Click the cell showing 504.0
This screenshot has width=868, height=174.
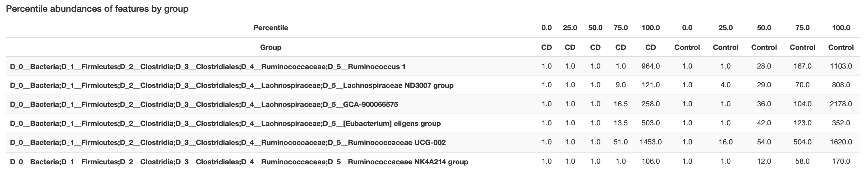point(802,142)
